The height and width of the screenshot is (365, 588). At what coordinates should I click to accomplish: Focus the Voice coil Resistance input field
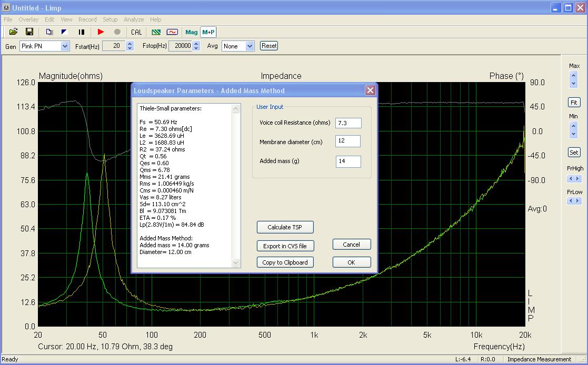[x=348, y=123]
